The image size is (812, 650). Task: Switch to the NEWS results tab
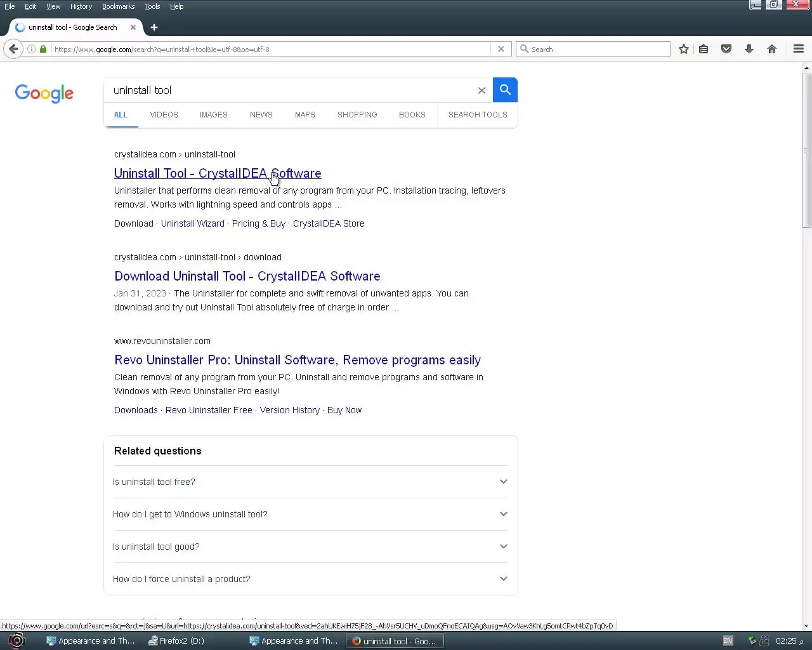tap(261, 115)
